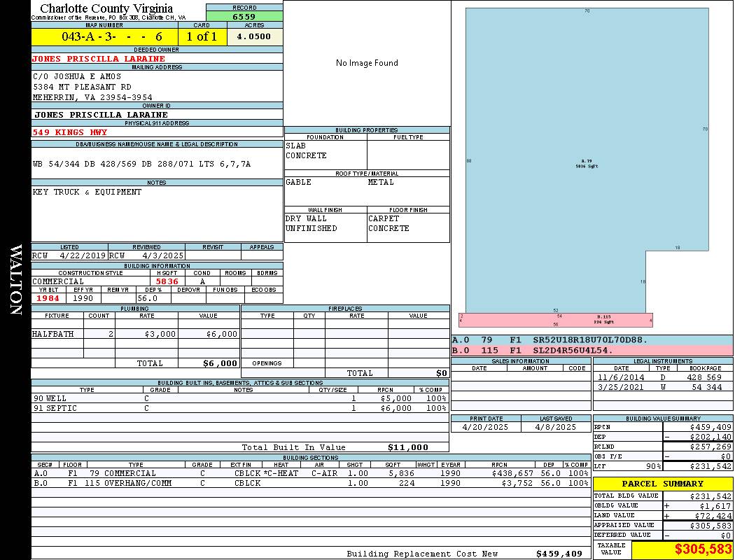The width and height of the screenshot is (735, 560).
Task: Open the 549 KINGS HWY physical address
Action: [x=70, y=132]
